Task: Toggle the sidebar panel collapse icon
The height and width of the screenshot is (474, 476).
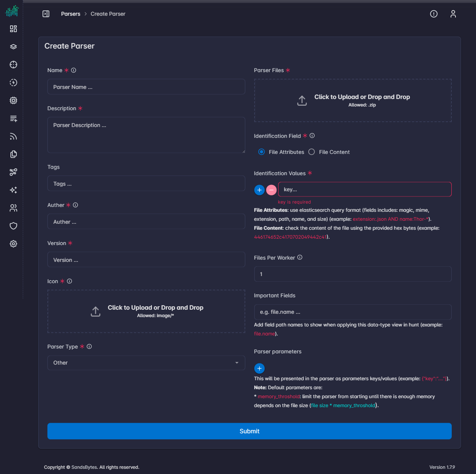Action: pos(46,14)
